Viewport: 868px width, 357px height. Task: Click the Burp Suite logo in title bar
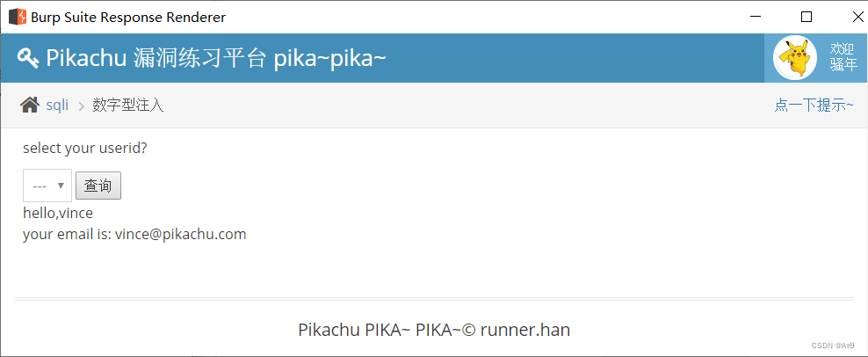17,17
